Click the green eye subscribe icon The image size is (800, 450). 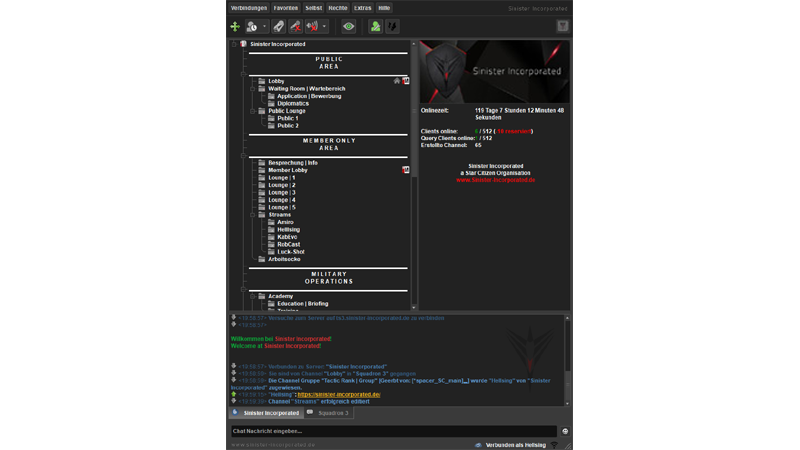click(348, 26)
